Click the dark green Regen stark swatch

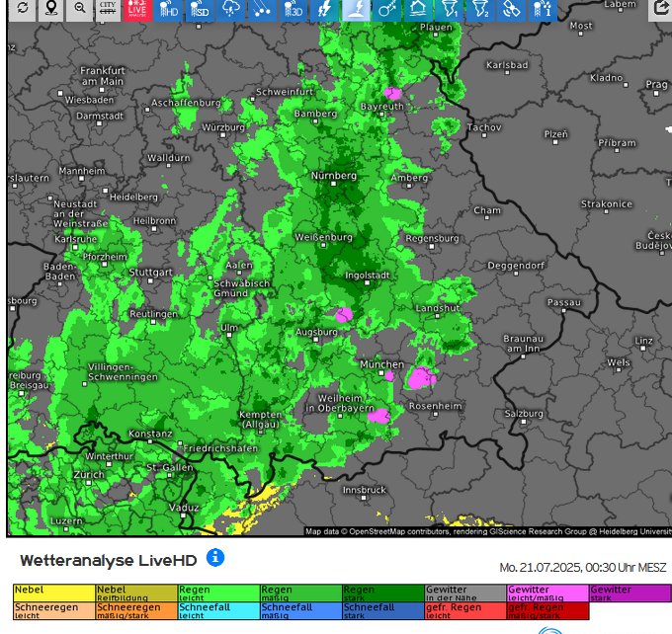(x=382, y=593)
